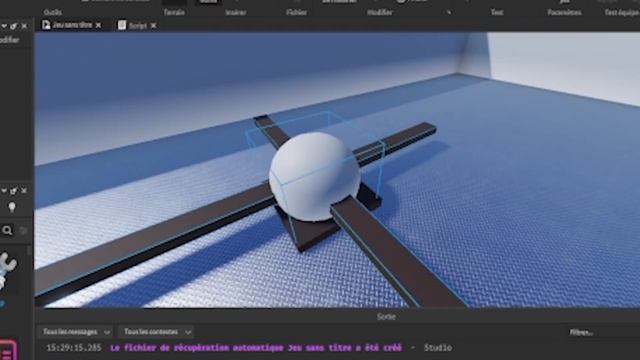Open the 'Test' ribbon group
640x360 pixels.
pyautogui.click(x=497, y=12)
